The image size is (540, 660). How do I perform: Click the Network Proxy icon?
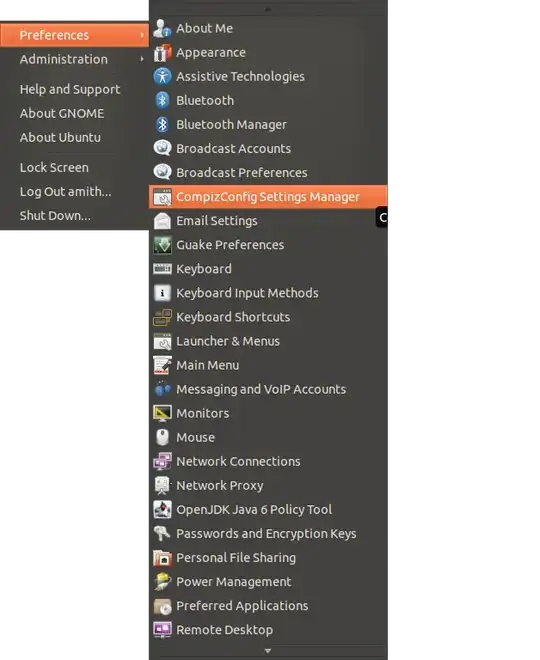(x=162, y=485)
